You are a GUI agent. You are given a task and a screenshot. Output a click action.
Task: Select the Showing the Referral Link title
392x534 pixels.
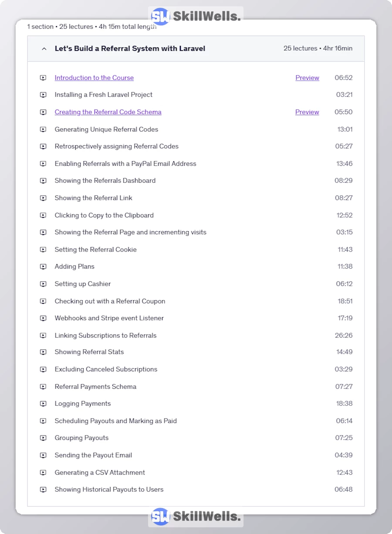click(93, 198)
